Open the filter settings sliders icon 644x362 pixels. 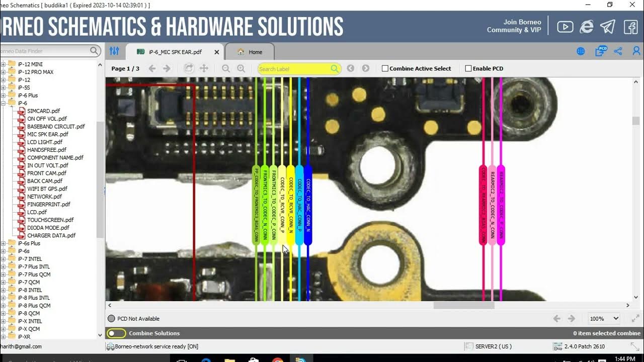(x=114, y=51)
